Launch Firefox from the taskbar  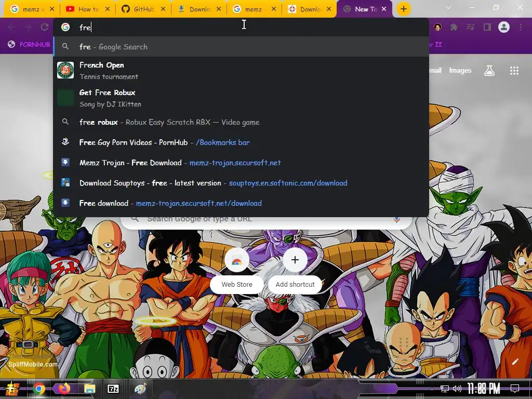tap(64, 388)
